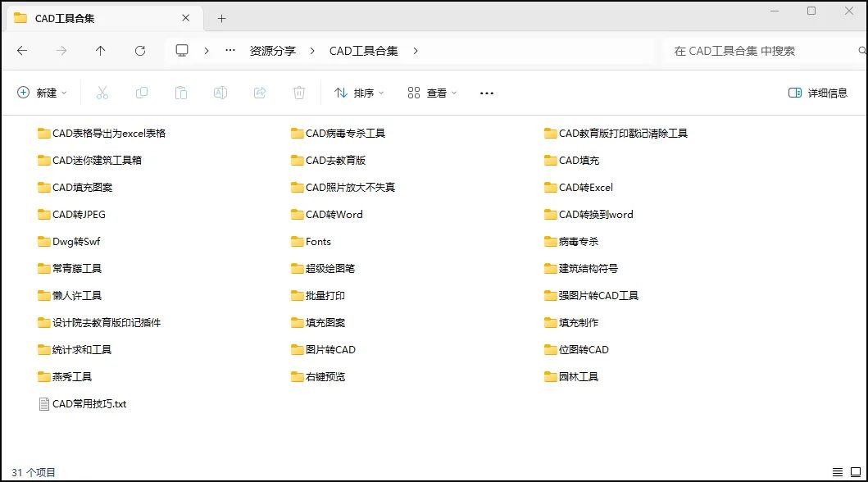Select folder CAD转Word
Viewport: 868px width, 482px height.
pos(327,215)
